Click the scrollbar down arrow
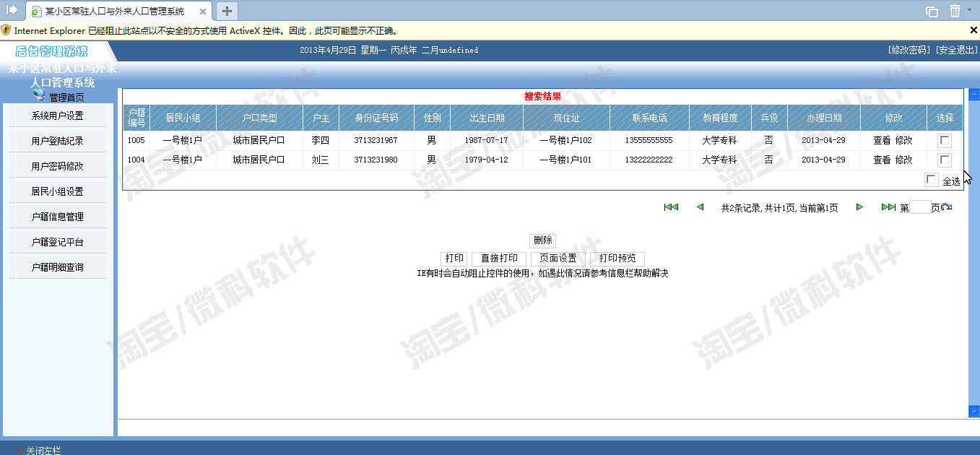The height and width of the screenshot is (455, 980). tap(974, 411)
